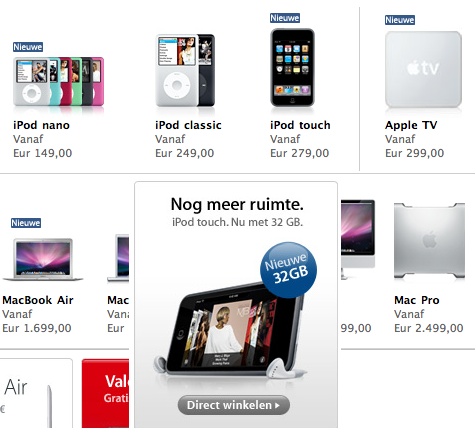Image resolution: width=475 pixels, height=428 pixels.
Task: Select the iPod classic product image
Action: tap(185, 70)
